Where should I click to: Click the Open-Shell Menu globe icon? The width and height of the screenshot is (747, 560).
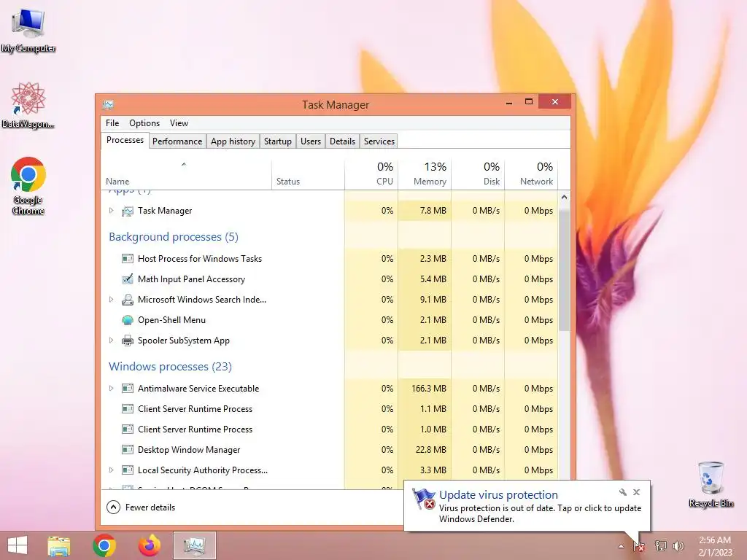coord(127,320)
